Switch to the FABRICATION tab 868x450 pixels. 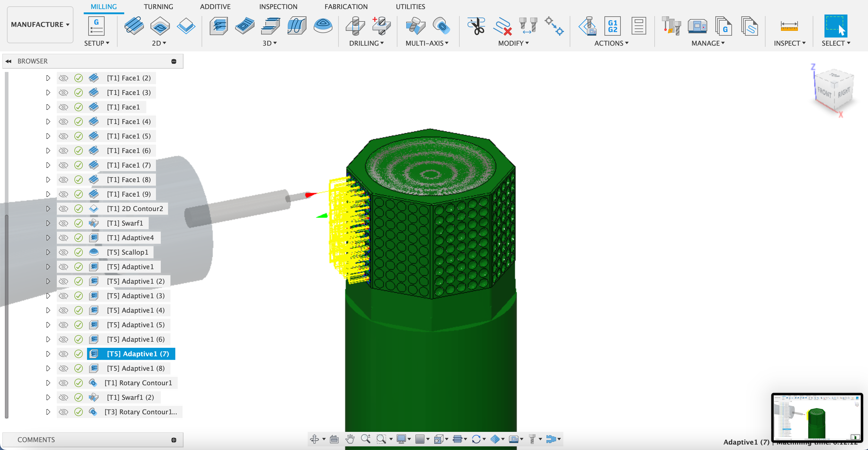click(x=346, y=7)
